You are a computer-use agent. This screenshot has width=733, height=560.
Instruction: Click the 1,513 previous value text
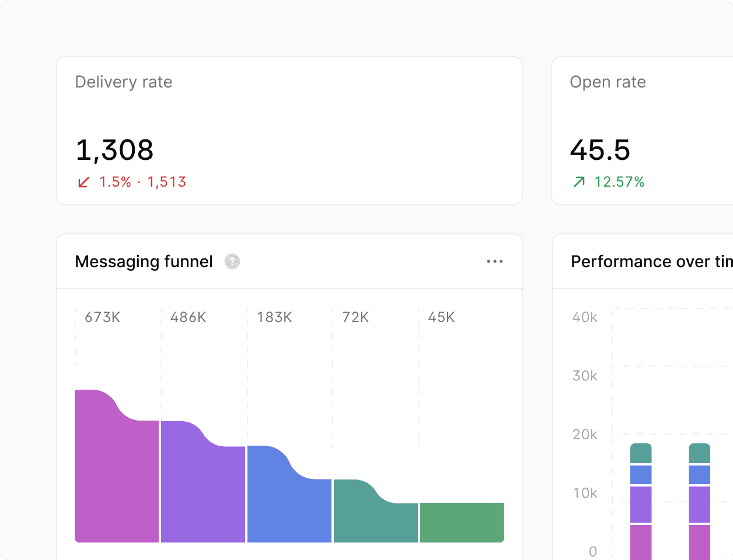166,182
